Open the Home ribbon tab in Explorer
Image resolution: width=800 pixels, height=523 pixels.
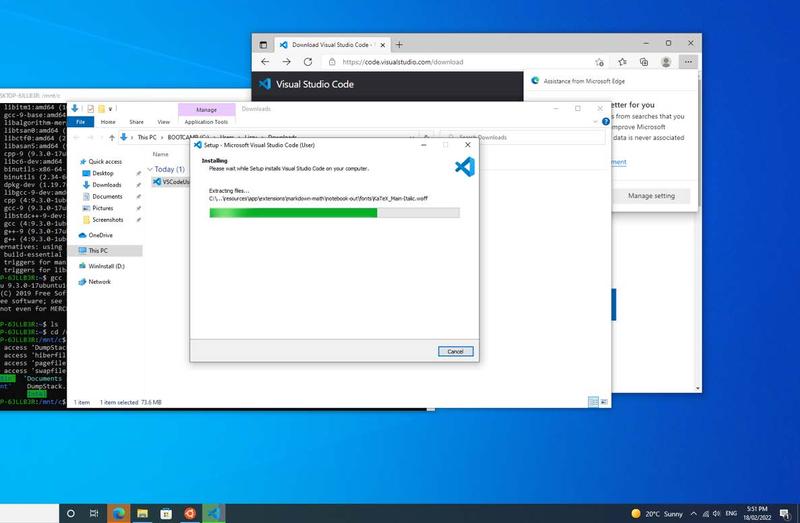[108, 122]
